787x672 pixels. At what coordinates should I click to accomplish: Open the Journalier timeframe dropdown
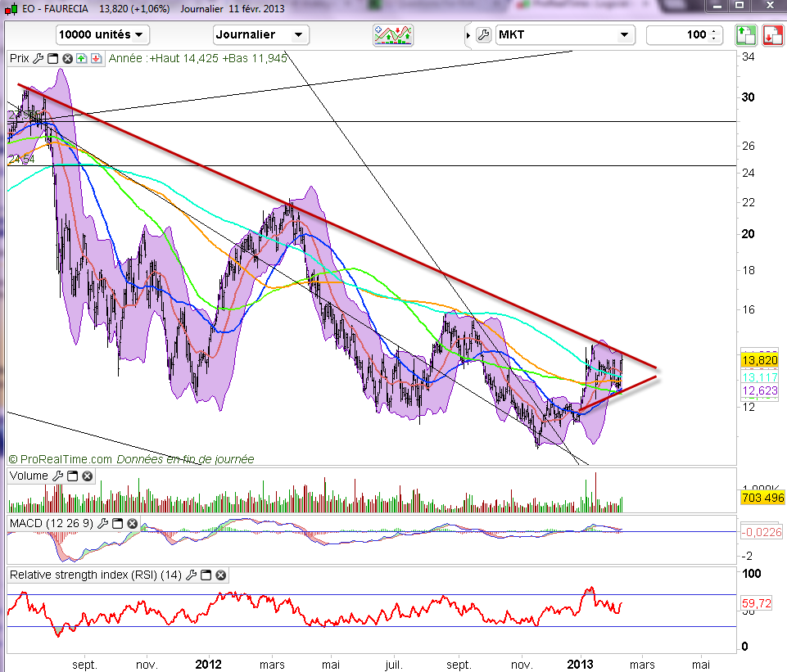(x=261, y=34)
